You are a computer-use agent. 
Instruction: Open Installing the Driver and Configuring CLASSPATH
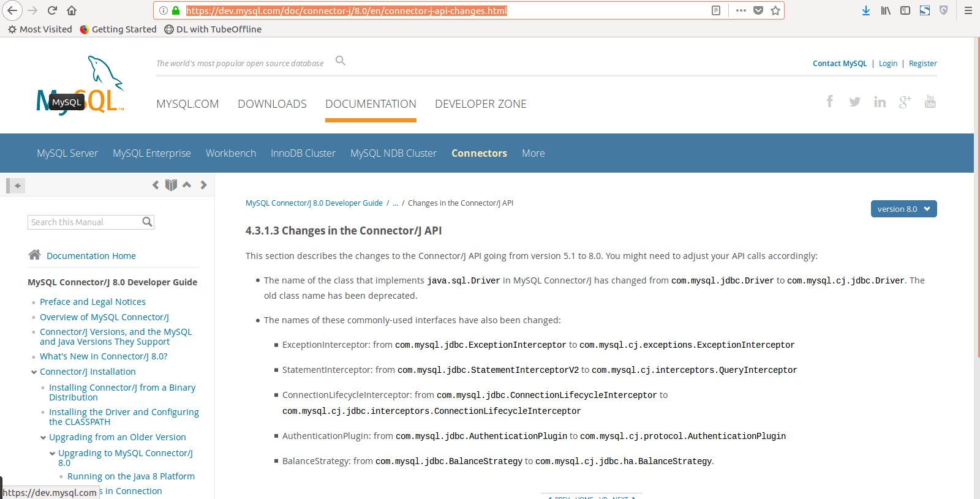click(124, 417)
